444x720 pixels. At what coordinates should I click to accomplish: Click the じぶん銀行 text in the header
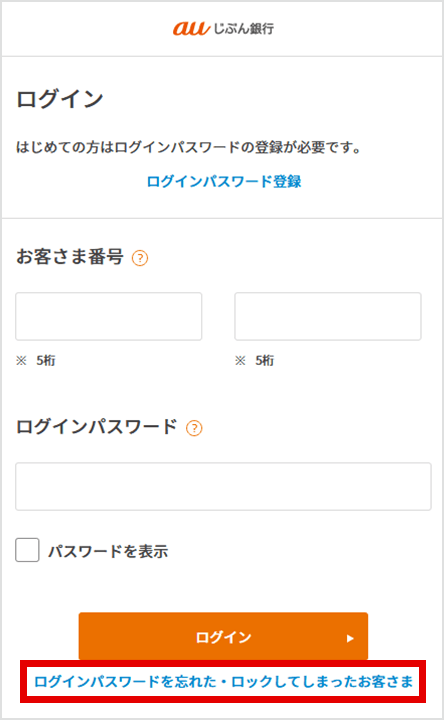click(244, 28)
